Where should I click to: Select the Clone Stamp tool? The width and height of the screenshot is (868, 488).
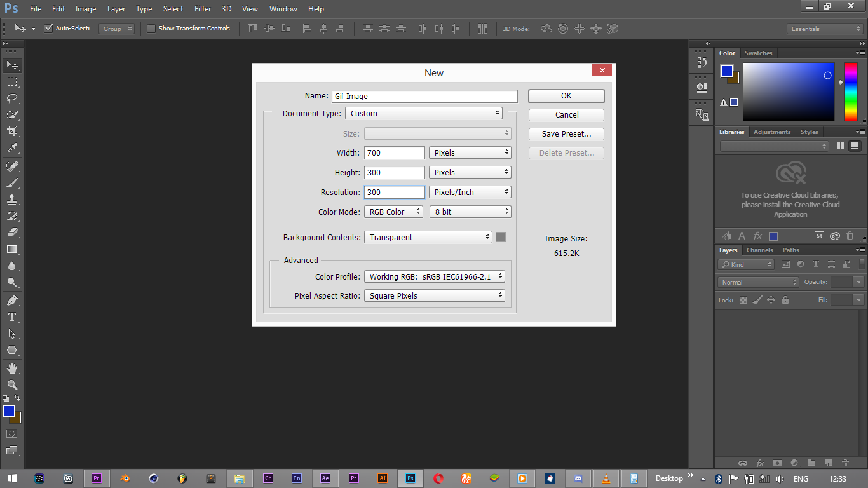point(12,199)
